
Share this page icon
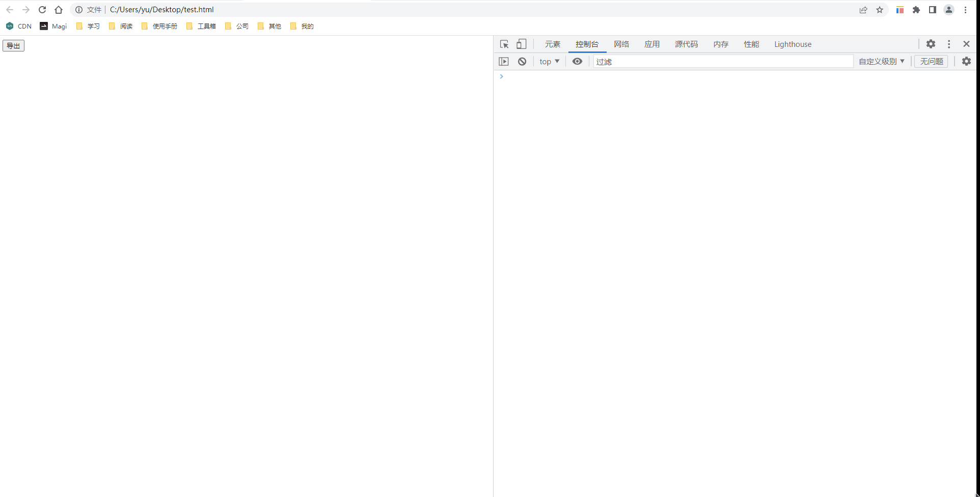click(x=863, y=10)
